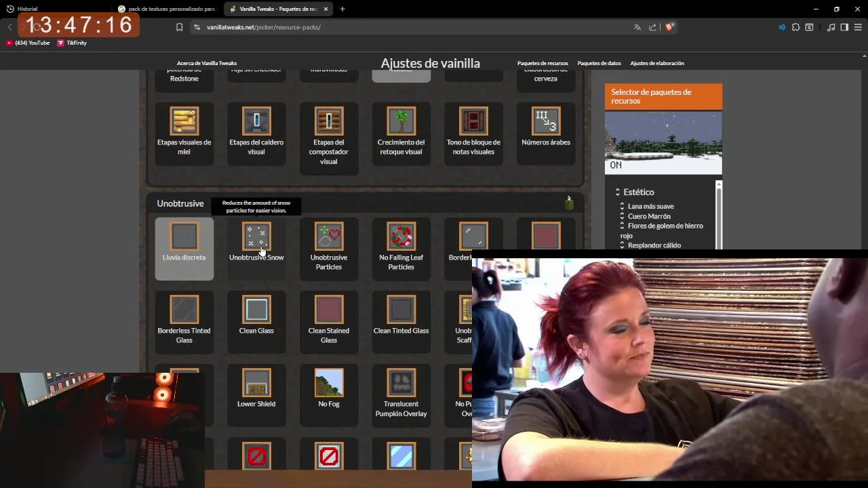Enable the Unobtrusive Particles pack
The width and height of the screenshot is (868, 488).
tap(329, 249)
